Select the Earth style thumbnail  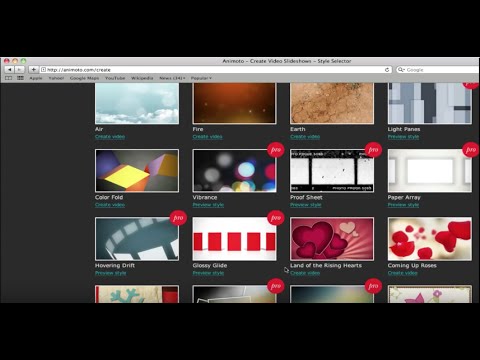click(332, 103)
